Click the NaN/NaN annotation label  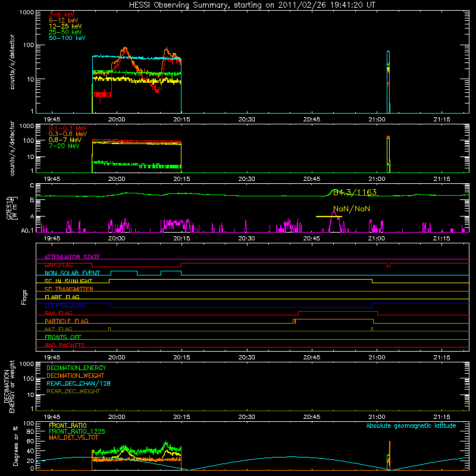click(352, 209)
